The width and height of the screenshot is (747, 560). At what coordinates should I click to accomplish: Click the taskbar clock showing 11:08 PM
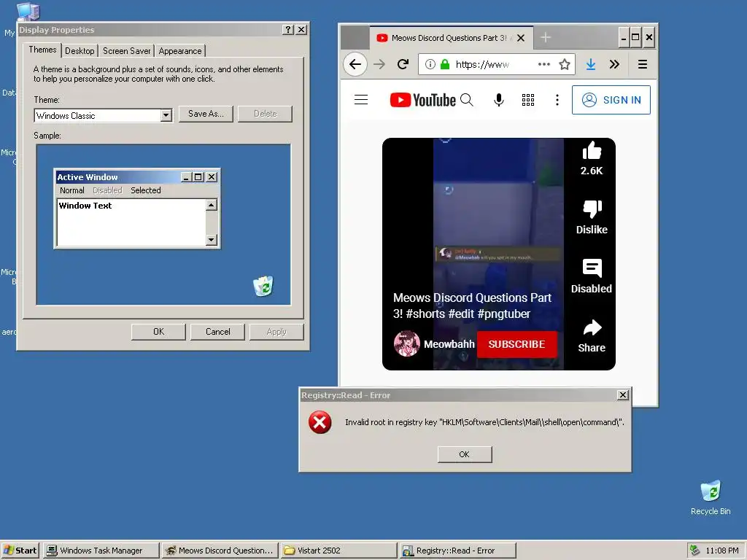[721, 551]
